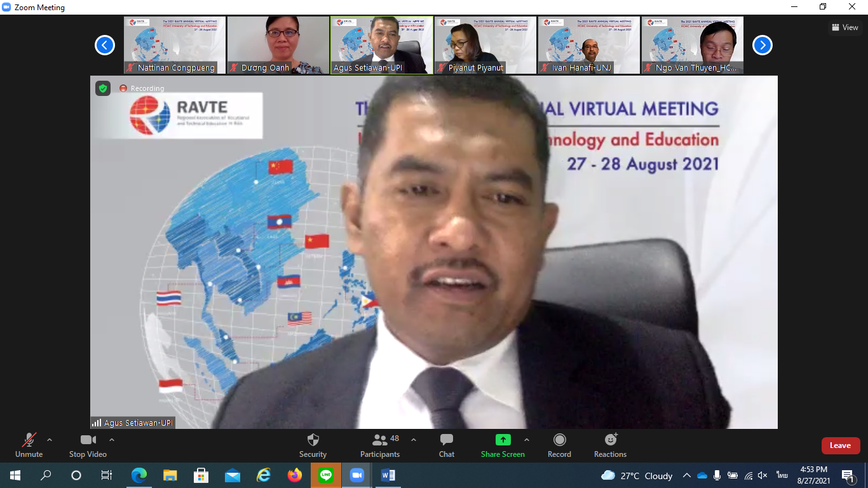868x488 pixels.
Task: Launch Microsoft Edge from the taskbar
Action: pos(139,475)
